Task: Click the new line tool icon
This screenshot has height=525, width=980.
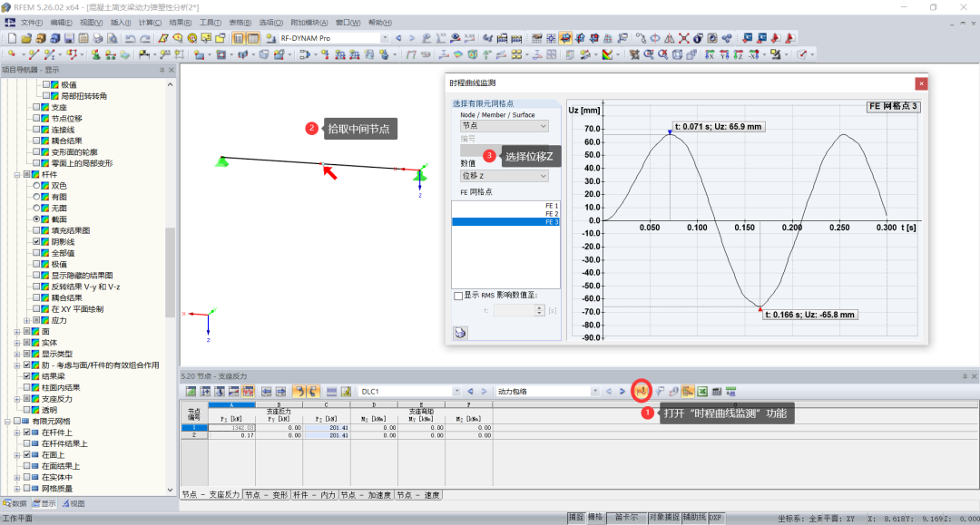Action: click(x=34, y=54)
